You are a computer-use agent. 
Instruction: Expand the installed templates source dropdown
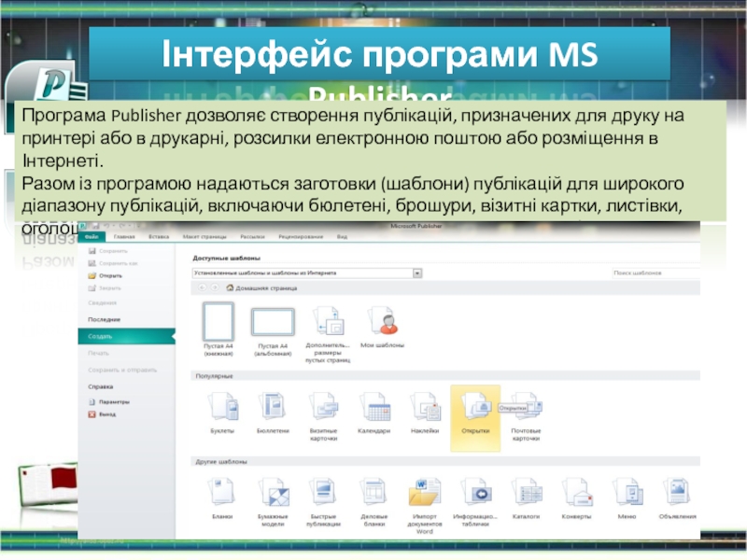(417, 273)
